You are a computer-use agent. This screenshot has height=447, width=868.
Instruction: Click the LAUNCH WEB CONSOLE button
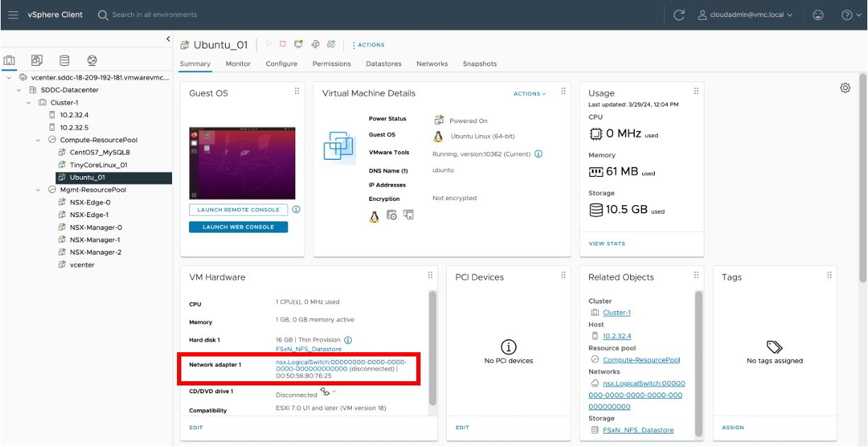point(239,227)
